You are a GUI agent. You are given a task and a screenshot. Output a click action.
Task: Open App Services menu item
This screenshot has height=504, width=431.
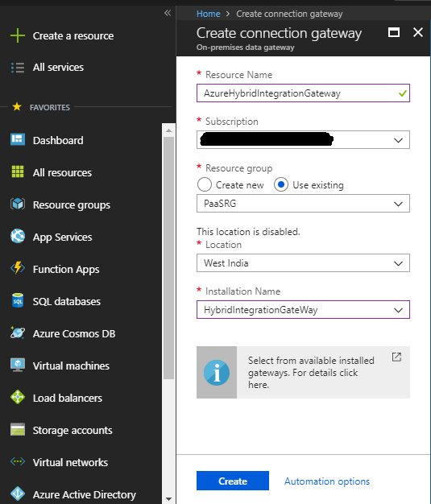[x=62, y=238]
